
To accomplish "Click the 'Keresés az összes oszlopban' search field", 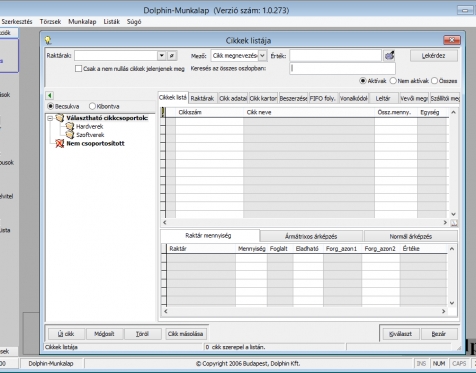I will coord(342,68).
